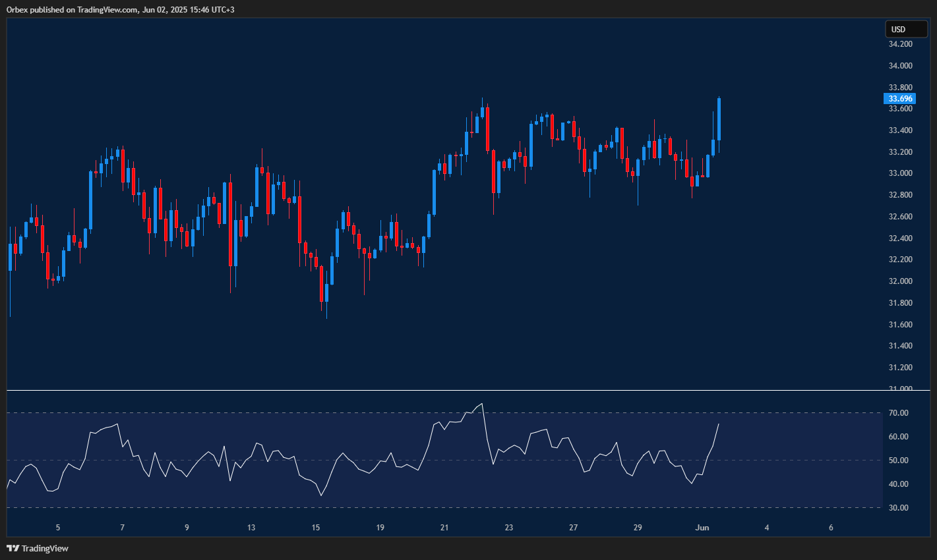Click the 33.800 price axis label
937x560 pixels.
[900, 88]
